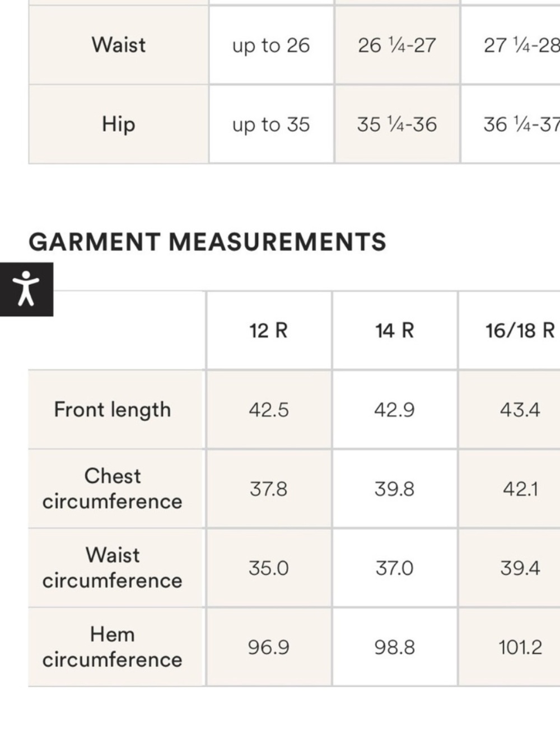
Task: Select the 26 ¼-27 waist cell
Action: click(x=397, y=45)
